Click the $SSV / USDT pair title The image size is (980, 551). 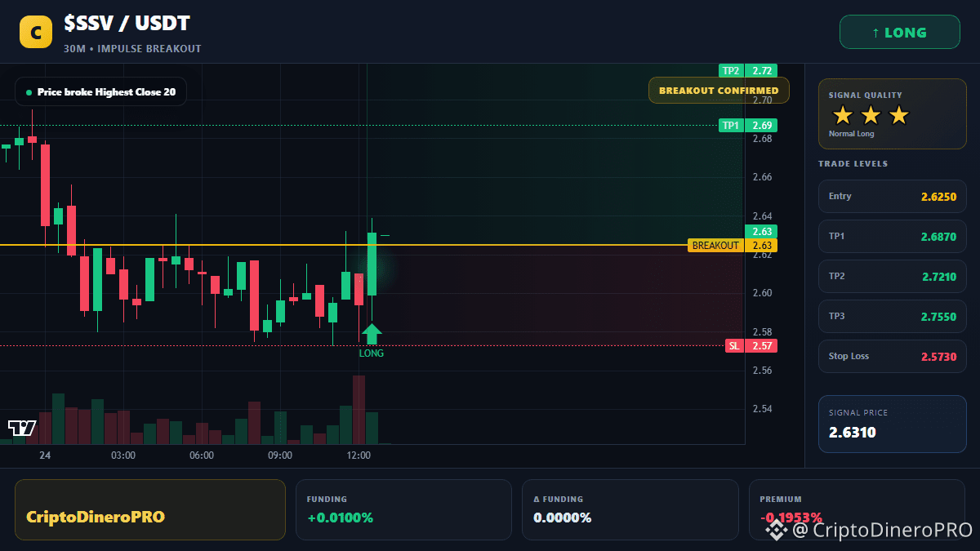[127, 24]
